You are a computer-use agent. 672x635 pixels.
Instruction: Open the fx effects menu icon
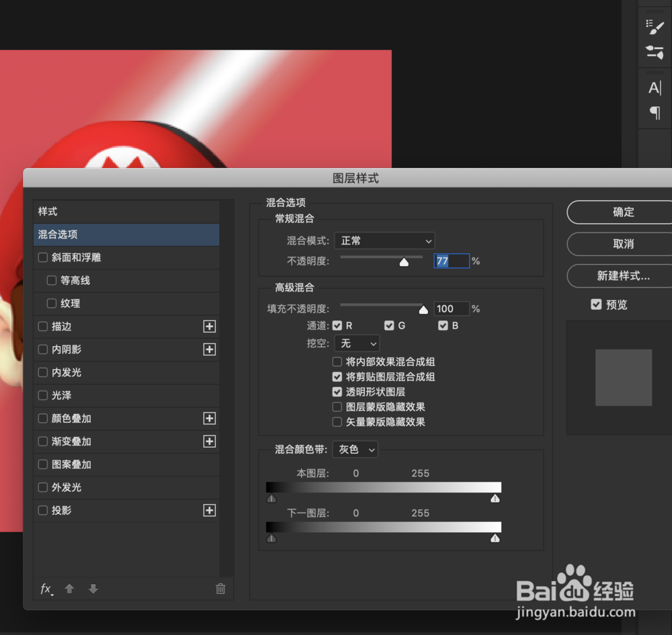tap(46, 589)
